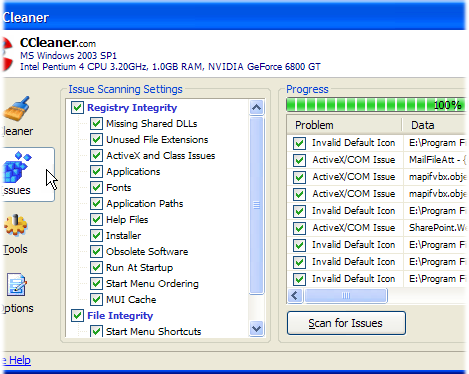Uncheck the first Invalid Default Icon result
This screenshot has height=374, width=469.
click(x=299, y=143)
